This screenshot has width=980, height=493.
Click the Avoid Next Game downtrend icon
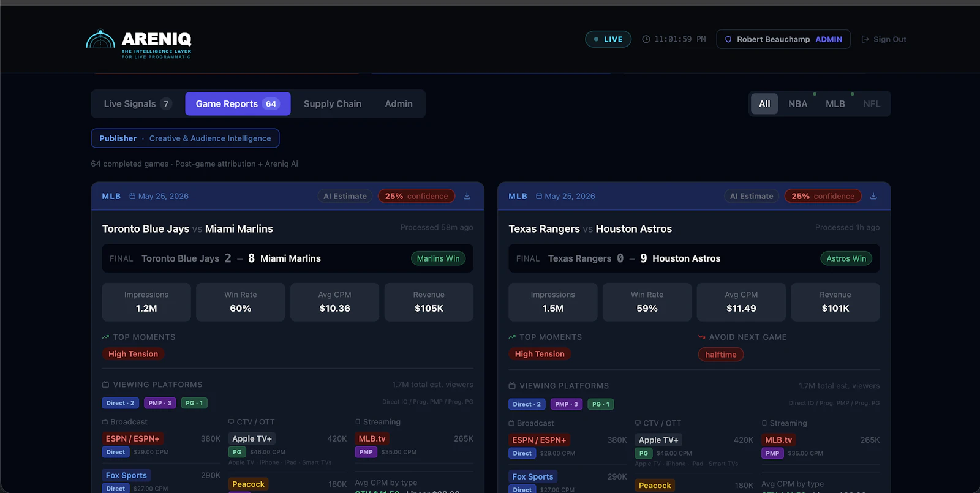click(702, 337)
